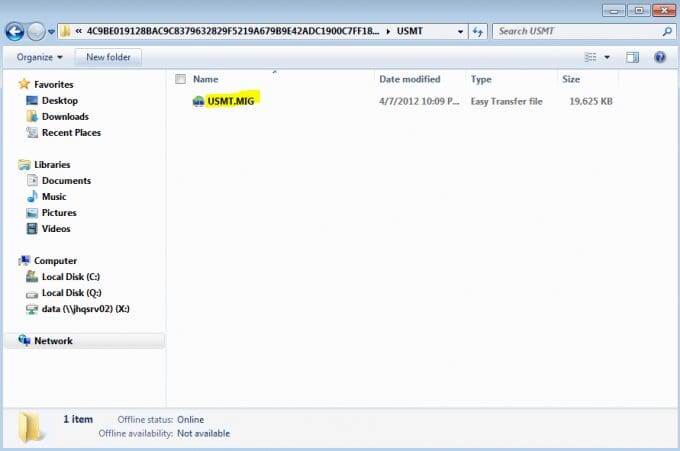Expand hidden path with double chevron

click(78, 31)
